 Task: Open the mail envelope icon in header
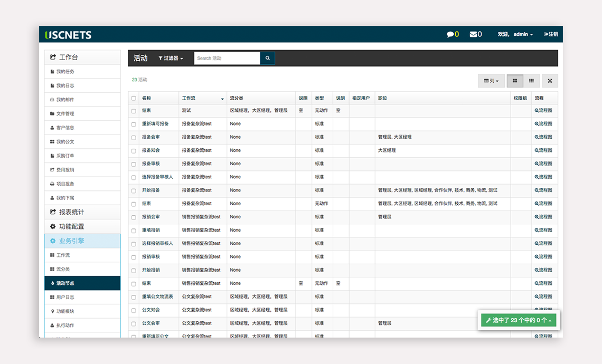click(x=473, y=34)
